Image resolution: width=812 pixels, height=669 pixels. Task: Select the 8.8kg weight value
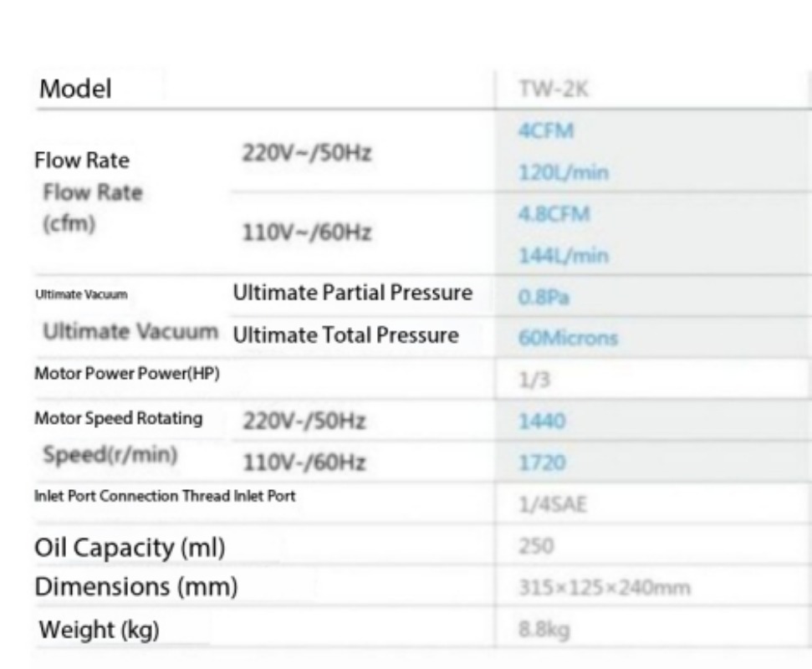pos(544,630)
